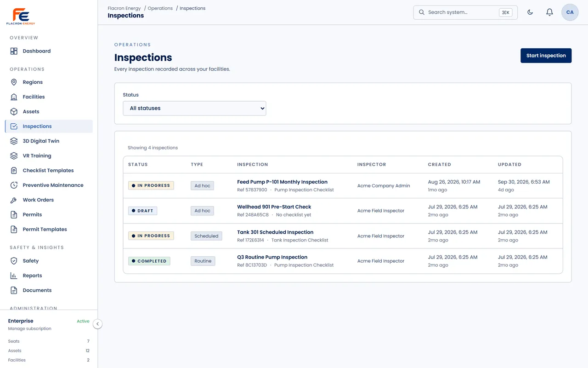The image size is (588, 368).
Task: Click the COMPLETED status badge
Action: point(149,261)
